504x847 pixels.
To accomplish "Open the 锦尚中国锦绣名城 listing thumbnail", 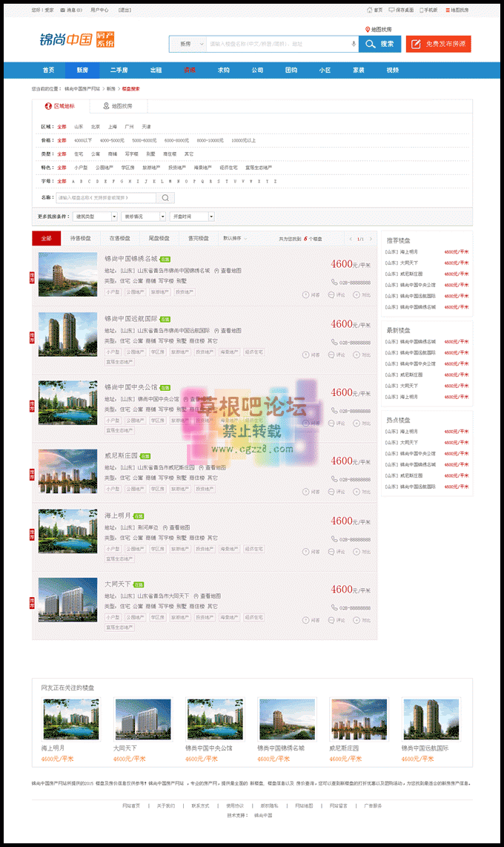I will click(x=68, y=274).
